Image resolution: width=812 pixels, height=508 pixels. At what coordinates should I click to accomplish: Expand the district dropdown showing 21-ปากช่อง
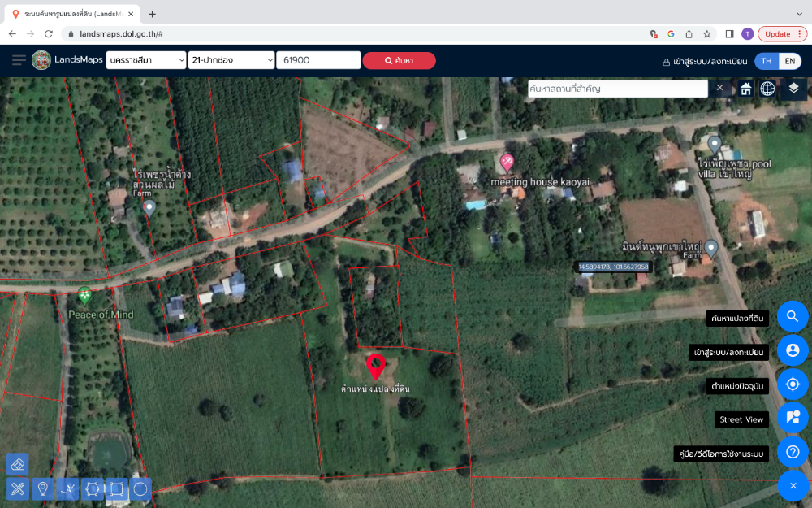[231, 60]
